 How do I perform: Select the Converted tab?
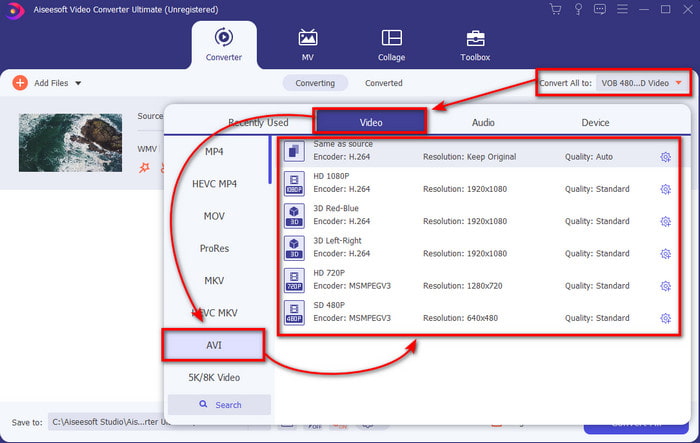pyautogui.click(x=383, y=83)
